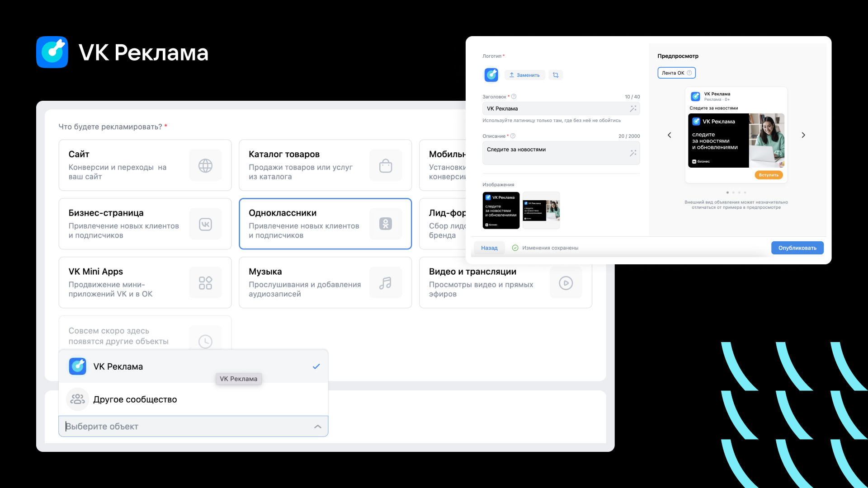Click music note icon on Музыка card
The height and width of the screenshot is (488, 868).
click(x=385, y=283)
